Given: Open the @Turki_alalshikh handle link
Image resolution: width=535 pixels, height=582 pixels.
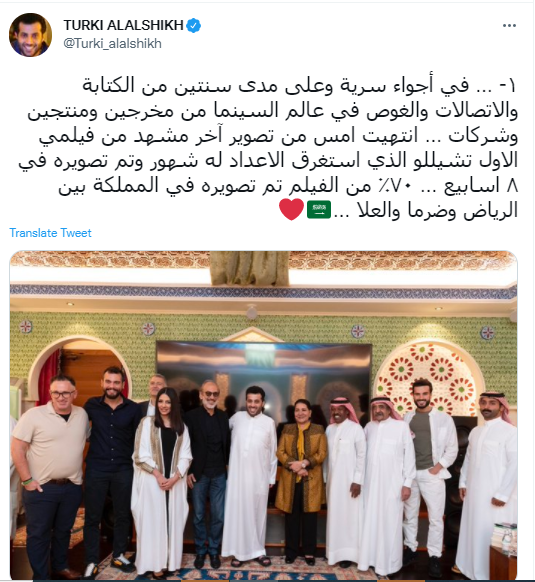Looking at the screenshot, I should click(x=112, y=43).
